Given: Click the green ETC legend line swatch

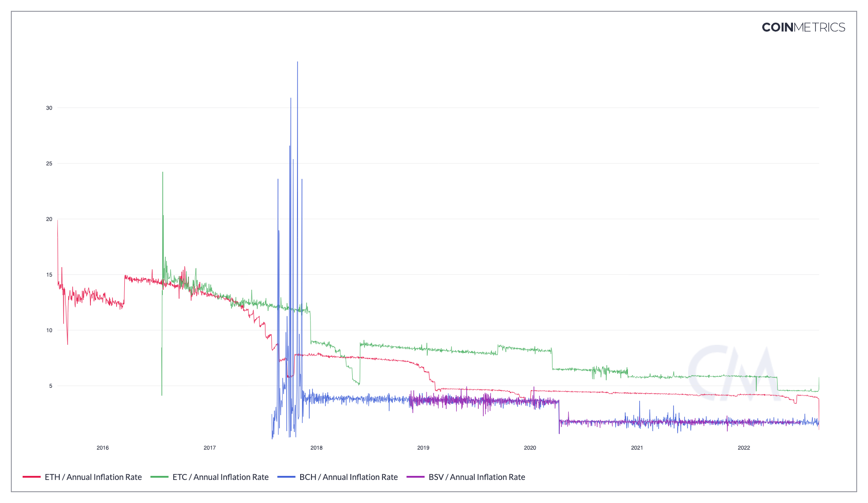Looking at the screenshot, I should 159,477.
